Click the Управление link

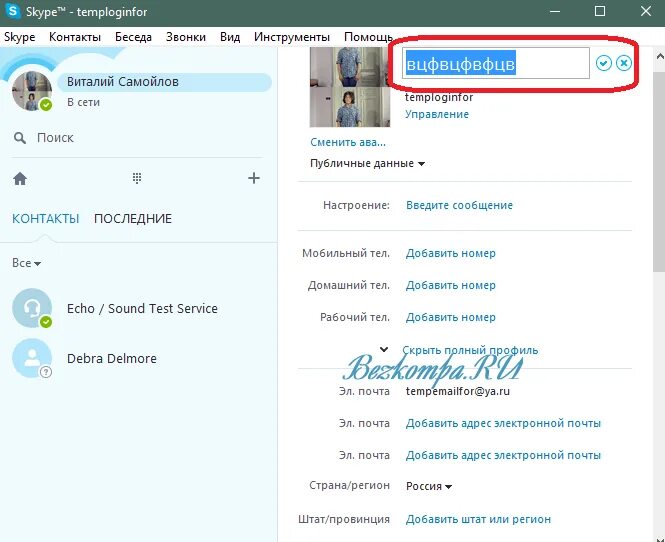[437, 115]
